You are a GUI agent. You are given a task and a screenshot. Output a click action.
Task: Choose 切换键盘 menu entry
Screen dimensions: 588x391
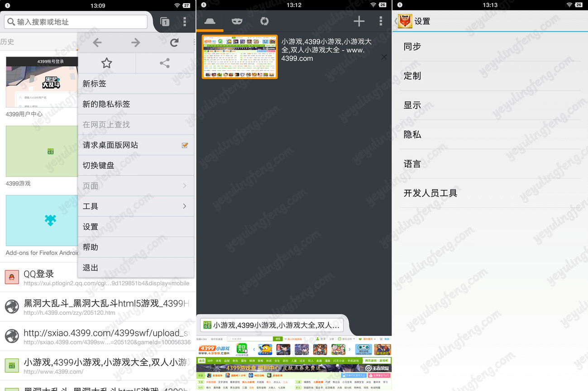tap(136, 166)
